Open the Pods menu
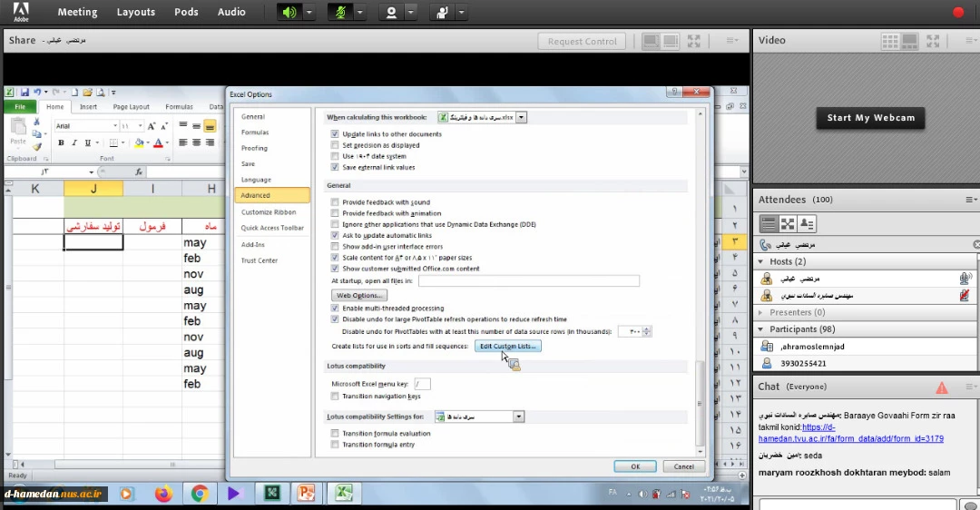This screenshot has width=980, height=510. (x=186, y=12)
